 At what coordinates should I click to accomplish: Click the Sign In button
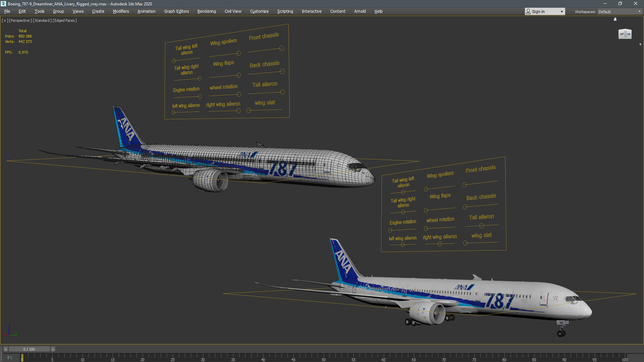tap(545, 11)
